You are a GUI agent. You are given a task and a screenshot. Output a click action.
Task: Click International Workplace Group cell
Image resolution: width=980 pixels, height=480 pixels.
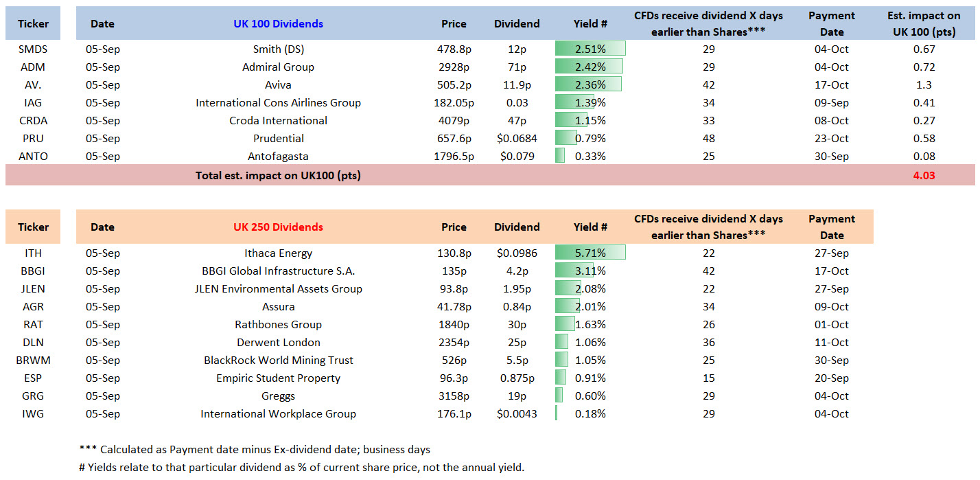point(278,414)
